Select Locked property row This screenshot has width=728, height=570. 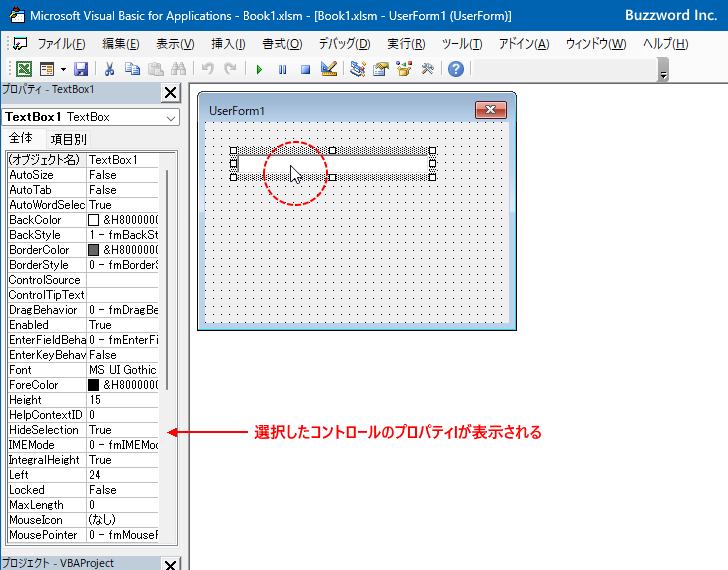83,490
